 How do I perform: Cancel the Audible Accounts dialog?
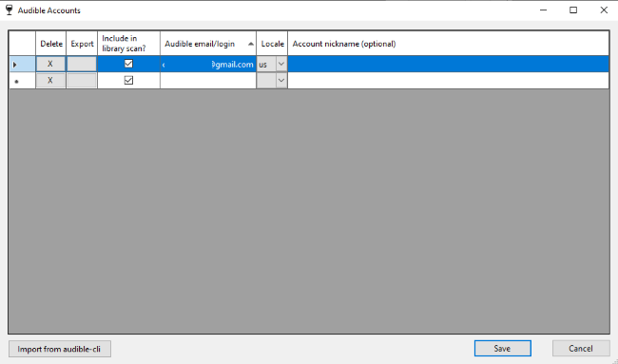click(581, 348)
